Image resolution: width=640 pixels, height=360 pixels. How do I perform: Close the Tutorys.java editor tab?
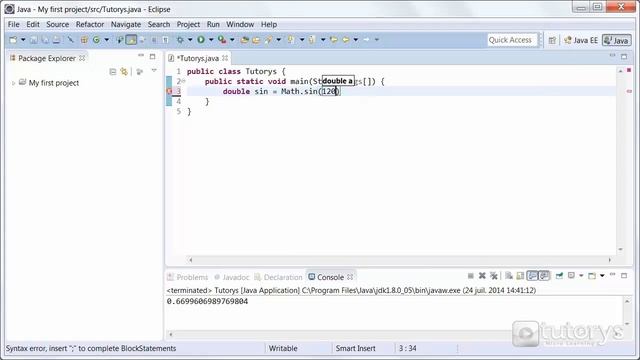[x=225, y=58]
